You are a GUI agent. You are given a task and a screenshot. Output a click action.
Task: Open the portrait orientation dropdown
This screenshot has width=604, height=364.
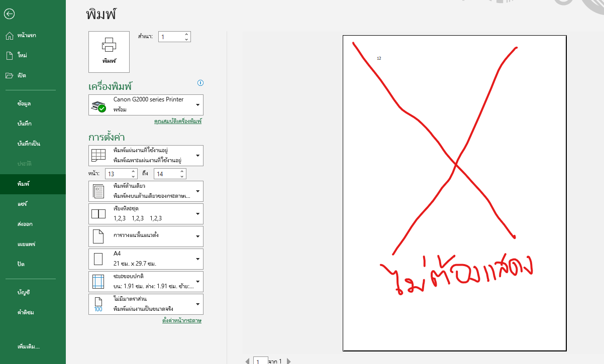[x=146, y=236]
